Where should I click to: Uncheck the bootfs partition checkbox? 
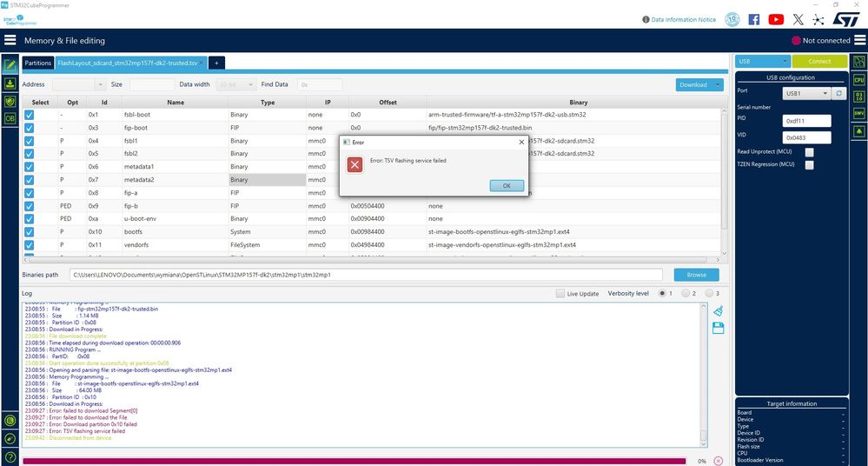(x=29, y=231)
